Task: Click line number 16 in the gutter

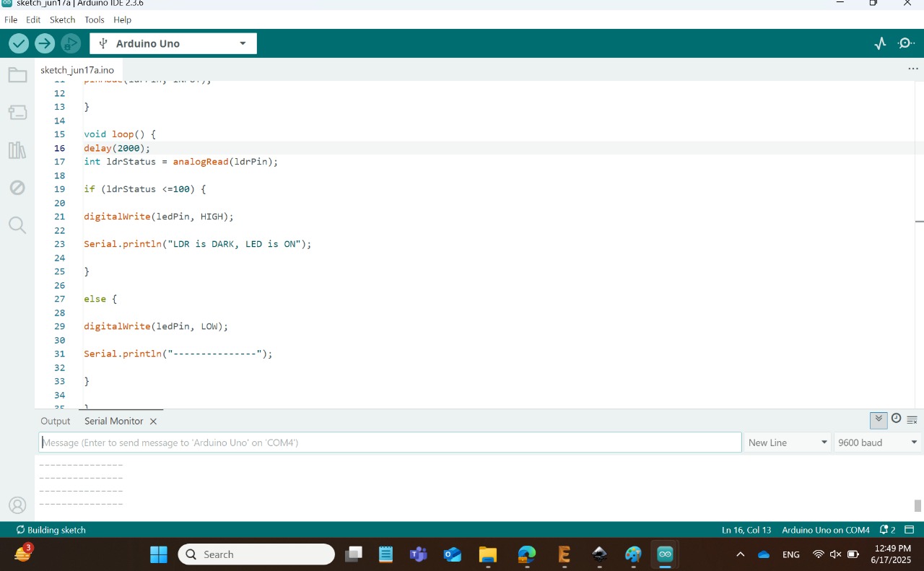Action: click(59, 148)
